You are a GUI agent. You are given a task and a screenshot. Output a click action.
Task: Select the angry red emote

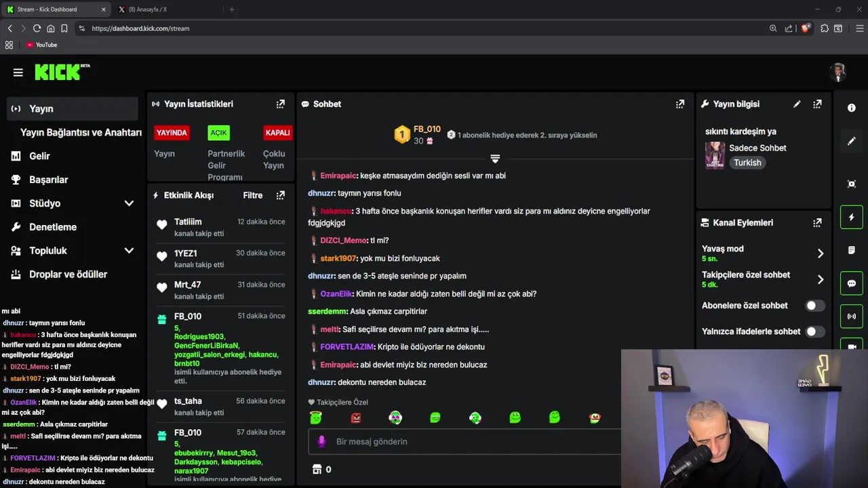356,418
